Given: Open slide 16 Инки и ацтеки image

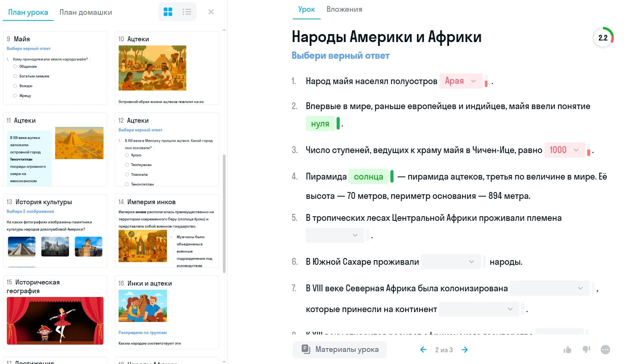Looking at the screenshot, I should coord(143,306).
